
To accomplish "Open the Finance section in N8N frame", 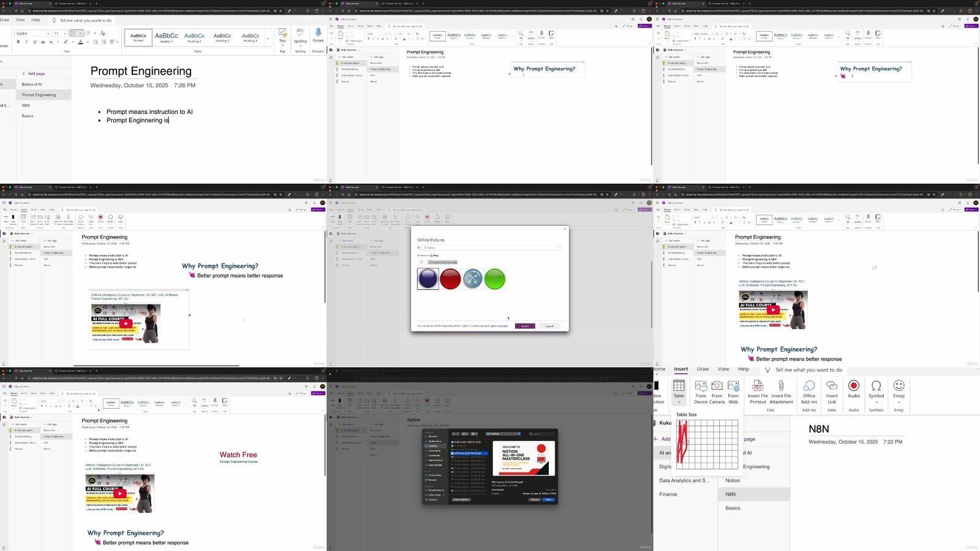I will point(668,495).
